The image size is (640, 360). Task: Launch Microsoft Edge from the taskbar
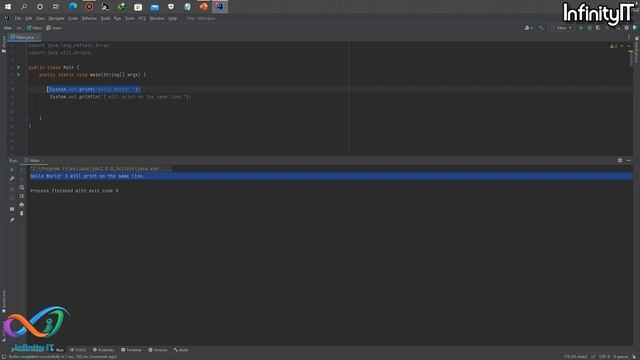73,7
